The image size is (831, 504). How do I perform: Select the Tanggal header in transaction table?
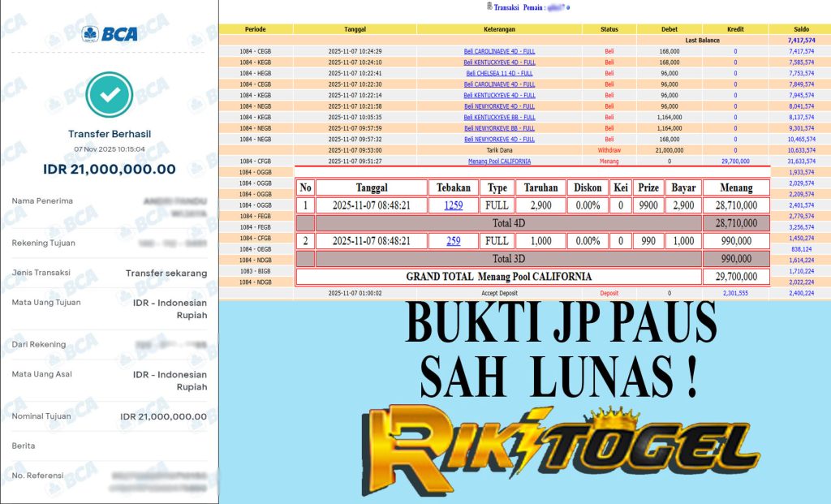pyautogui.click(x=355, y=28)
